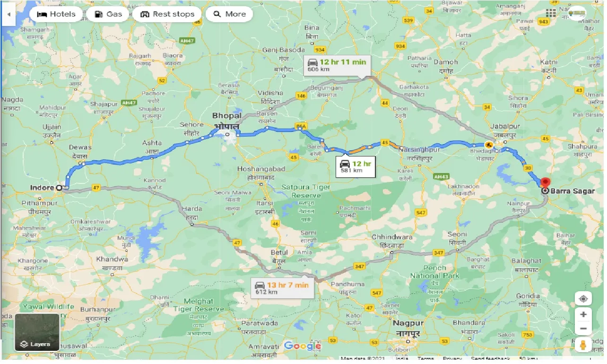Filter by Hotels chip
This screenshot has width=607, height=364.
click(56, 14)
